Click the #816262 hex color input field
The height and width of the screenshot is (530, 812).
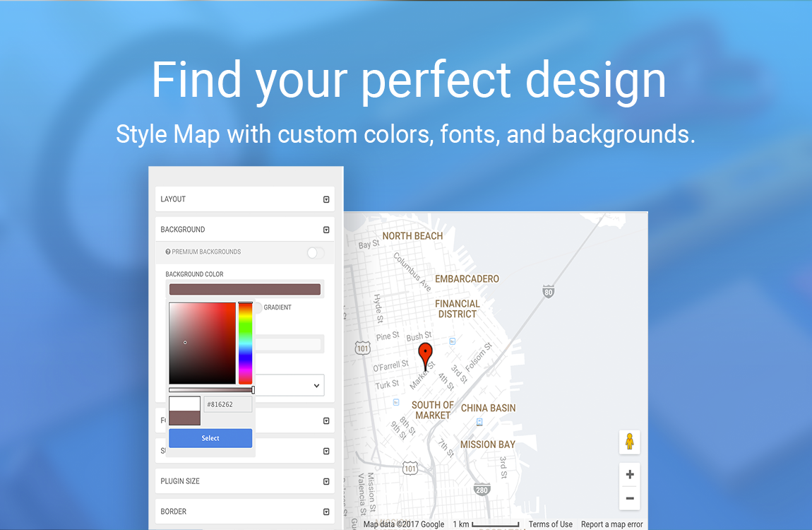228,405
